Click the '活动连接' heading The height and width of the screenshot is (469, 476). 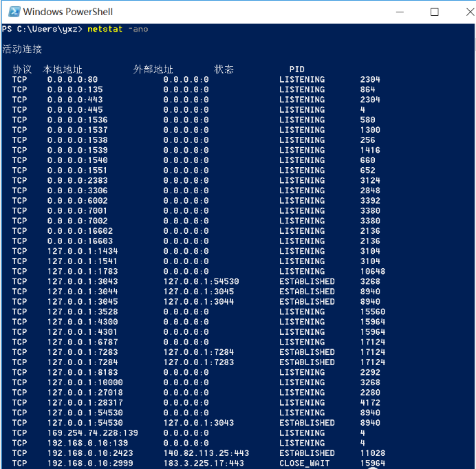pyautogui.click(x=22, y=50)
